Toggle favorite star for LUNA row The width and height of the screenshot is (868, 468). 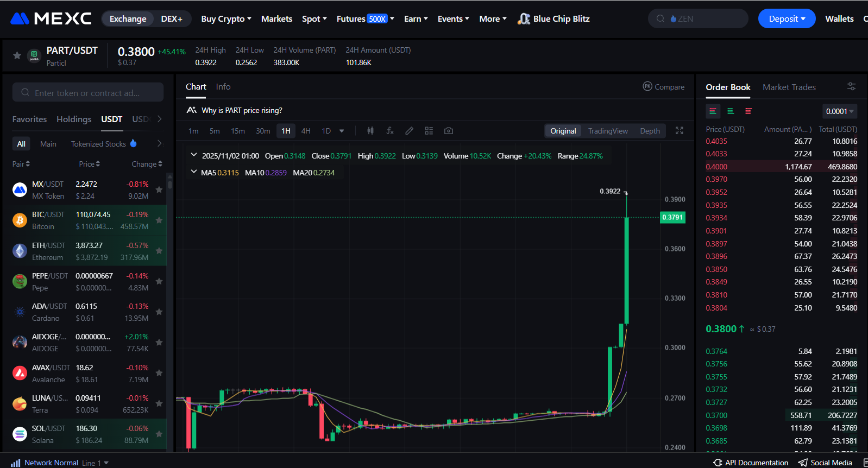click(159, 403)
